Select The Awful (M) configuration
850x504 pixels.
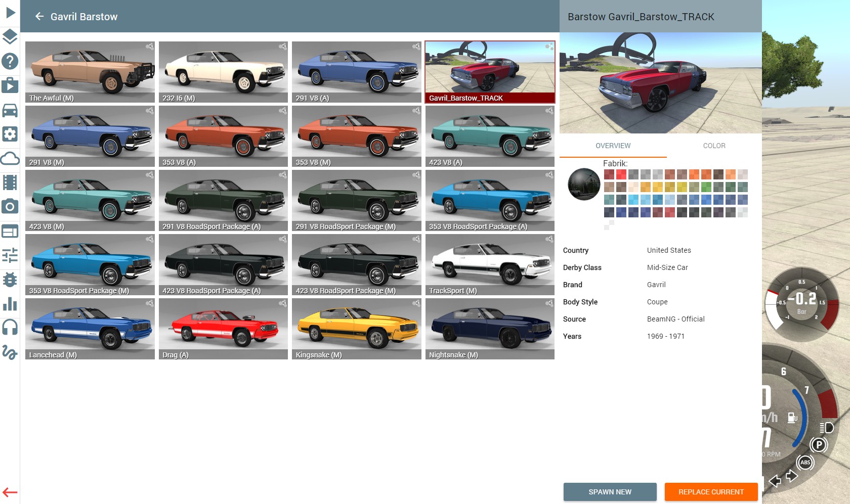90,72
